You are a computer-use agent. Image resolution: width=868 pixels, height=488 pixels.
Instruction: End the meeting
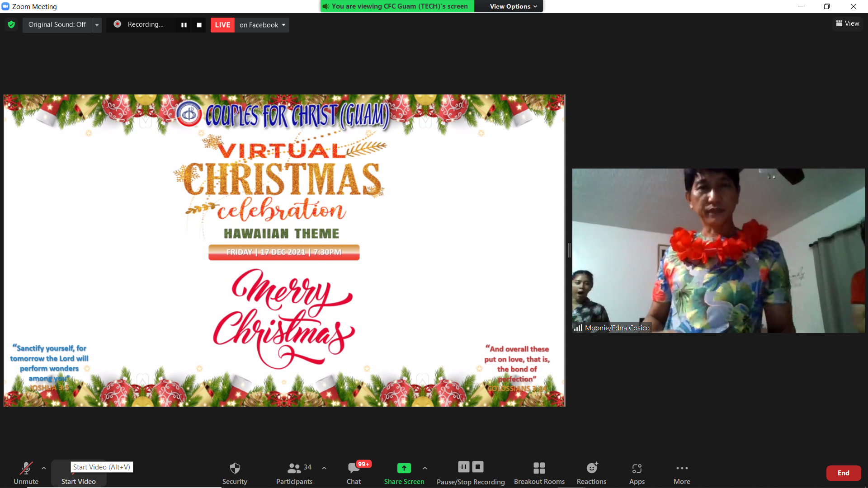click(844, 473)
